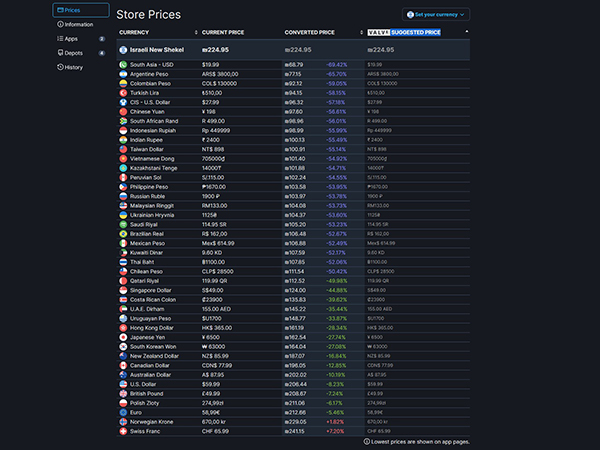Click the $59.99 U.S. Dollar price
Viewport: 600px width, 450px height.
tap(211, 384)
